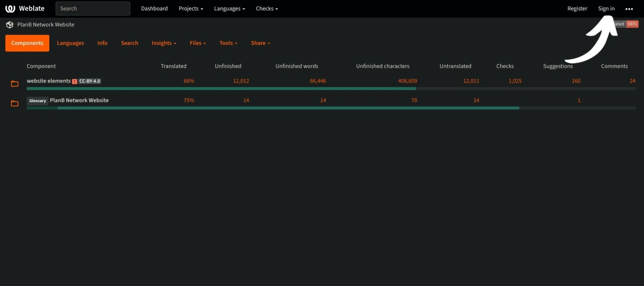
Task: Expand the Checks dropdown menu
Action: pos(267,9)
